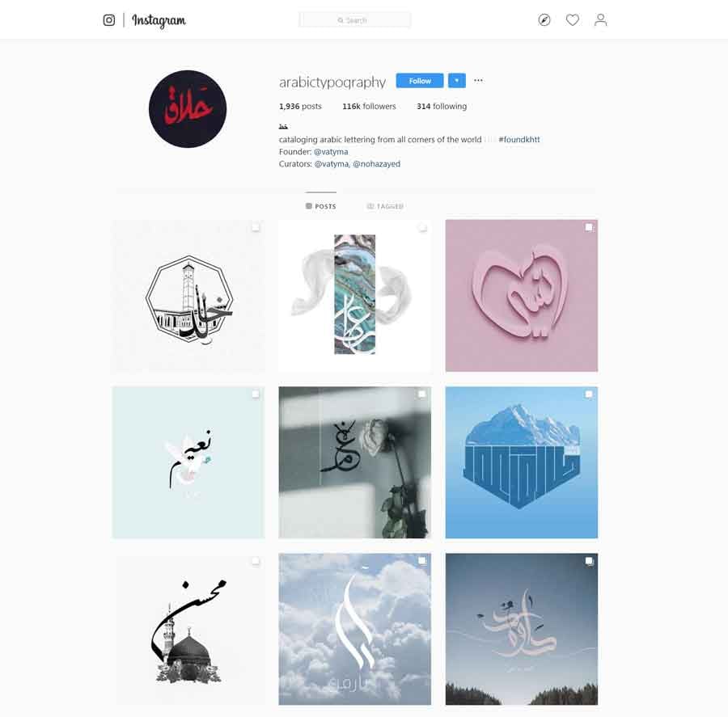Viewport: 728px width, 717px height.
Task: Open the three-dot options menu
Action: (478, 81)
